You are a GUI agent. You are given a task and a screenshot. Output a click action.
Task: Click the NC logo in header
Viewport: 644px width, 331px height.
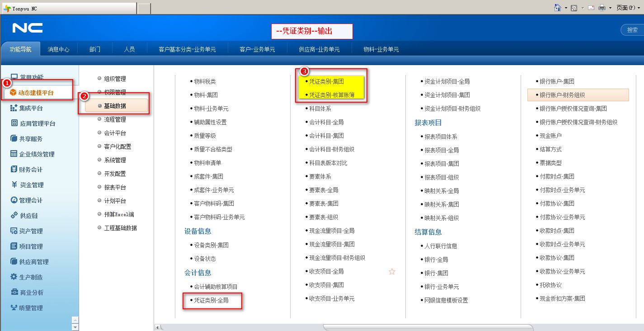pos(28,28)
